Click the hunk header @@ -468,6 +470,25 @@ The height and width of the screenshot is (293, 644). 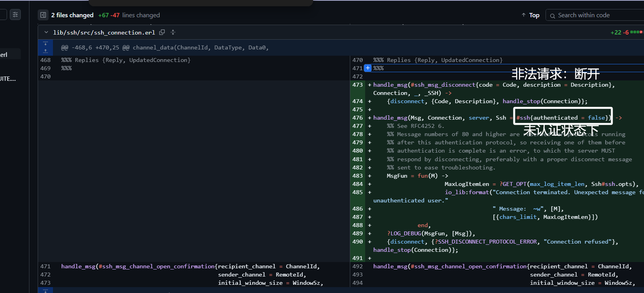(x=165, y=47)
